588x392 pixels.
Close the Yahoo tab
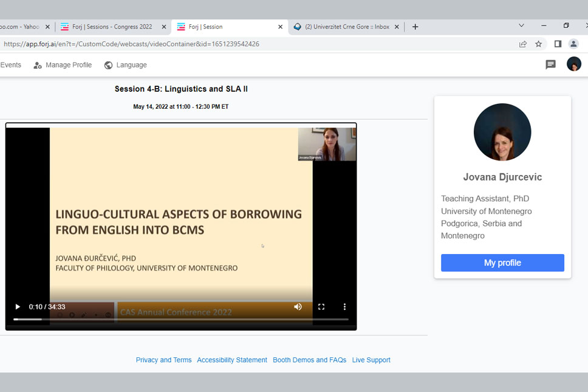click(47, 27)
